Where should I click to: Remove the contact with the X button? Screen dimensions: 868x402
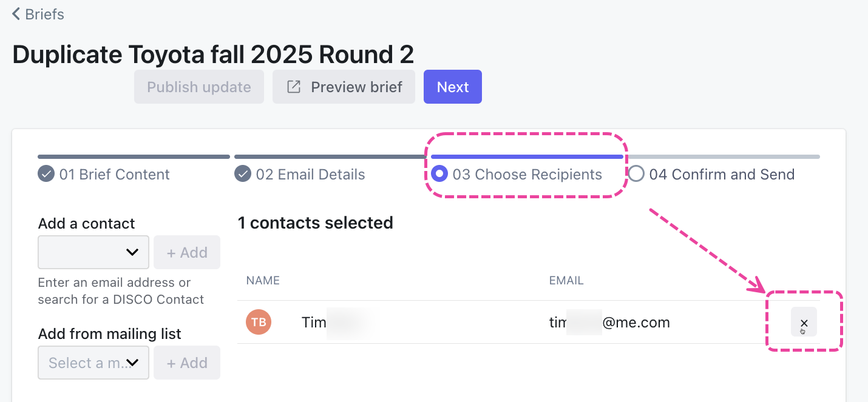click(804, 322)
